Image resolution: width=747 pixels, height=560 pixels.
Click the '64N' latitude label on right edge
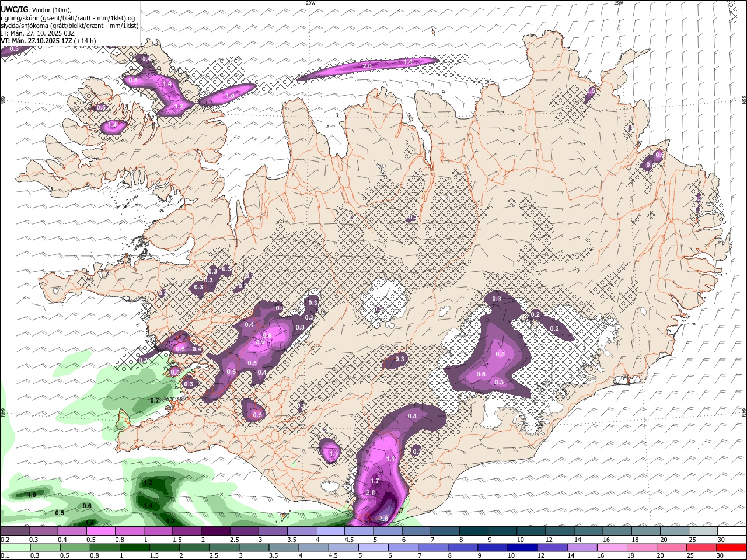[x=744, y=412]
